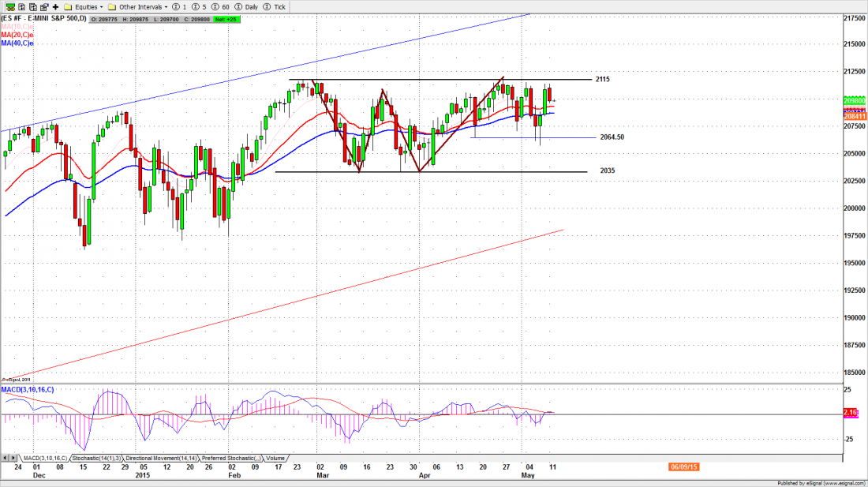Click the MA(20,C) moving average label
This screenshot has width=868, height=487.
coord(17,35)
